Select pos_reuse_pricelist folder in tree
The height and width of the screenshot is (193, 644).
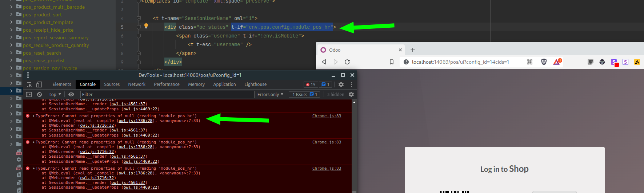[44, 60]
